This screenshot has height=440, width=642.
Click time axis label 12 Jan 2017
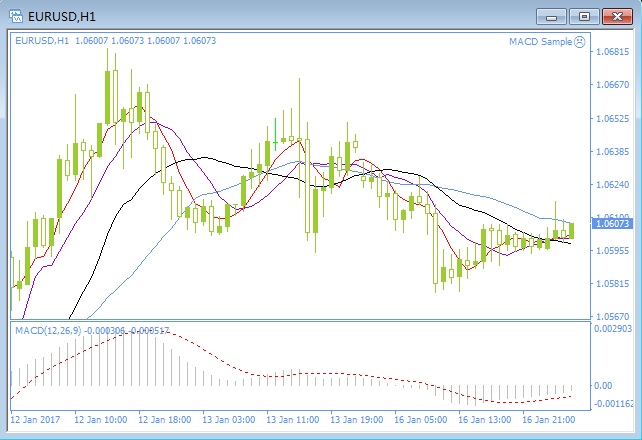point(35,420)
